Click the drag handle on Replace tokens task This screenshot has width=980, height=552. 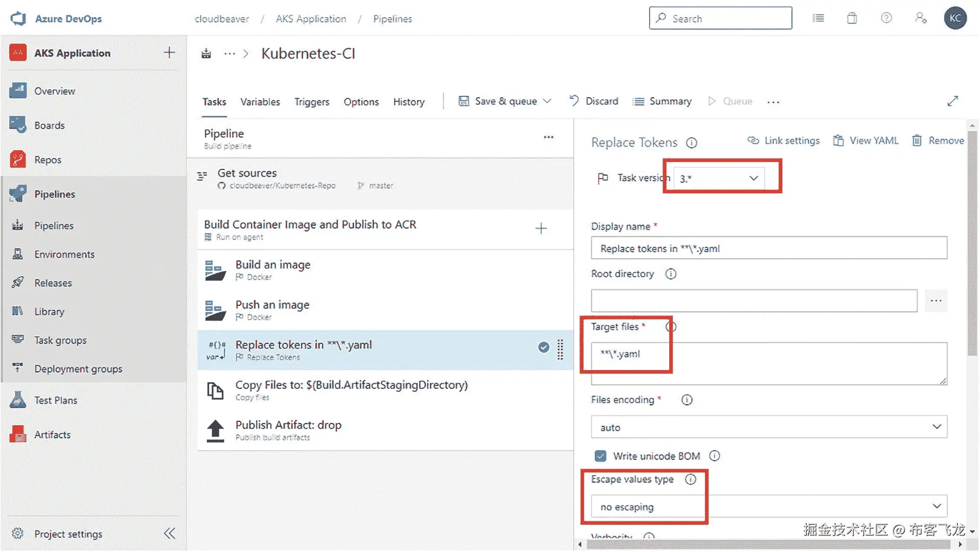(560, 350)
